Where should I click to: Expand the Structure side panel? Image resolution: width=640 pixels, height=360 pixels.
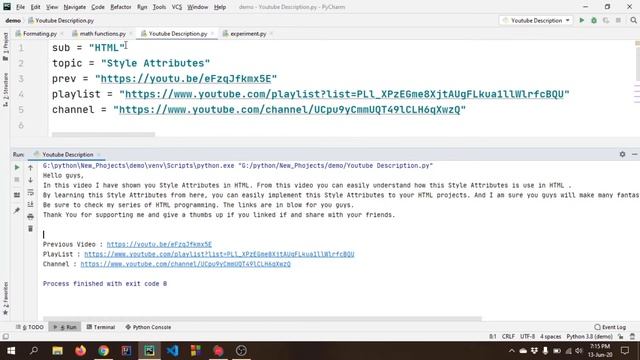(x=5, y=90)
